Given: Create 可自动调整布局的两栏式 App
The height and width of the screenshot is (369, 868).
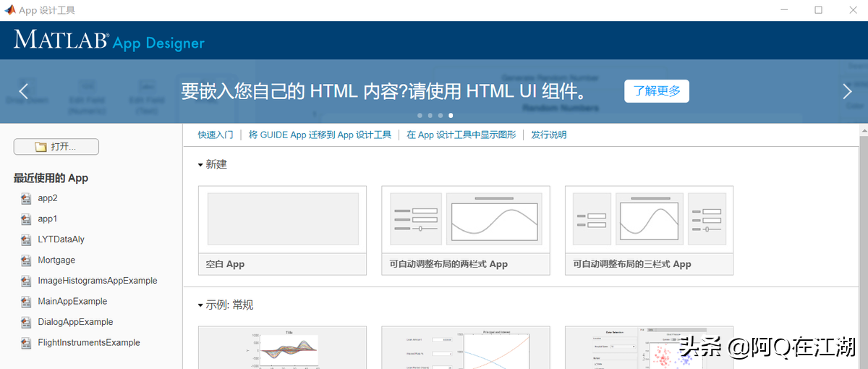Looking at the screenshot, I should click(466, 231).
